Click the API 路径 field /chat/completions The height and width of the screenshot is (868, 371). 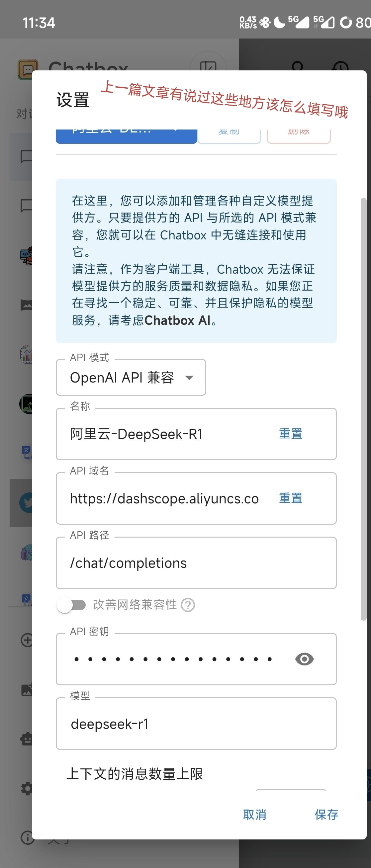coord(196,563)
